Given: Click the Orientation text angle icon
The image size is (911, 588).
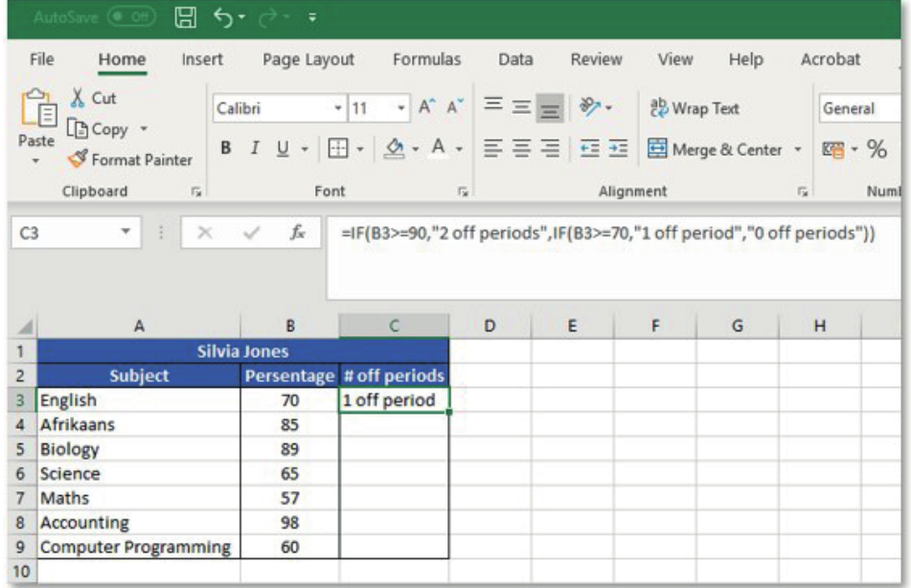Looking at the screenshot, I should (590, 107).
